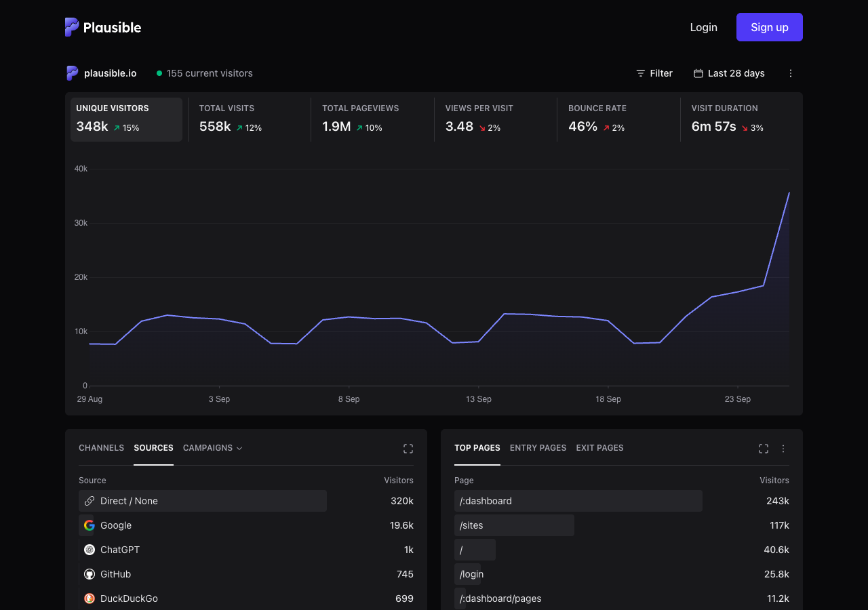The height and width of the screenshot is (610, 868).
Task: Expand the Sources panel to full screen
Action: click(408, 449)
